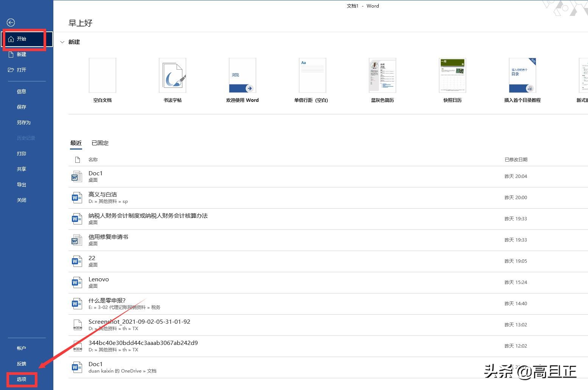Click the 打开 folder icon in sidebar
Screen dimensions: 588x390
11,70
